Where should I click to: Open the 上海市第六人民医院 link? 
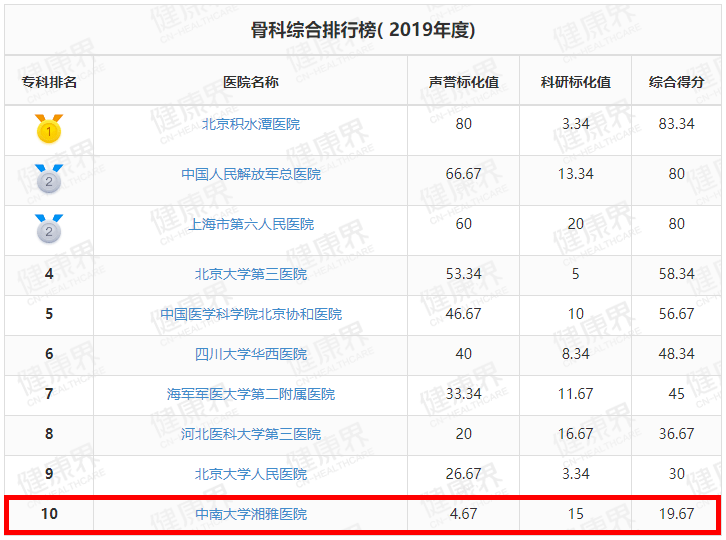[251, 224]
